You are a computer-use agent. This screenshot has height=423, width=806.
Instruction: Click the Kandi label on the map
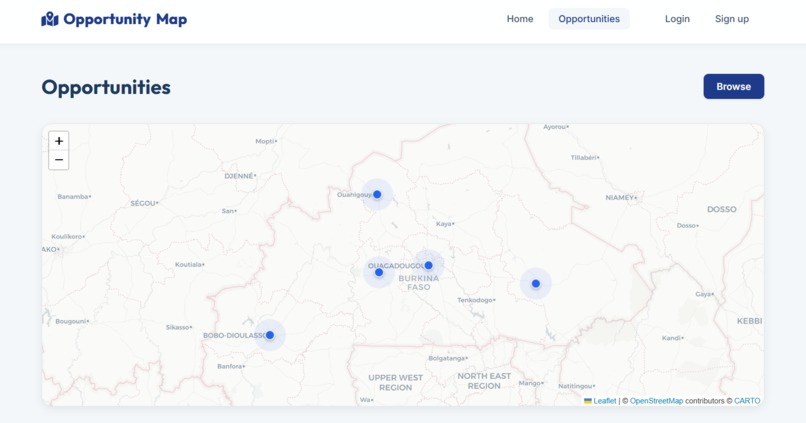point(672,338)
